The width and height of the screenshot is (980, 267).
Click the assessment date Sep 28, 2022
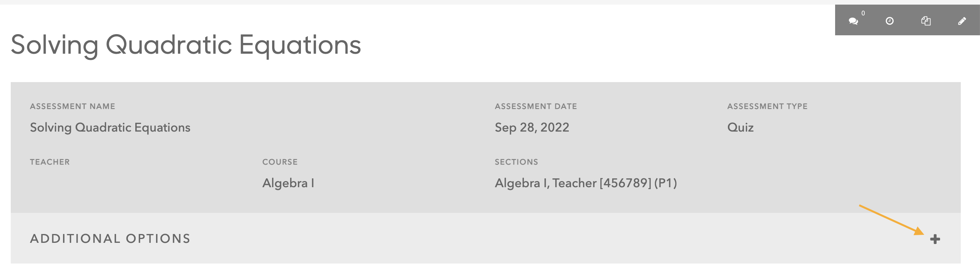pyautogui.click(x=532, y=127)
